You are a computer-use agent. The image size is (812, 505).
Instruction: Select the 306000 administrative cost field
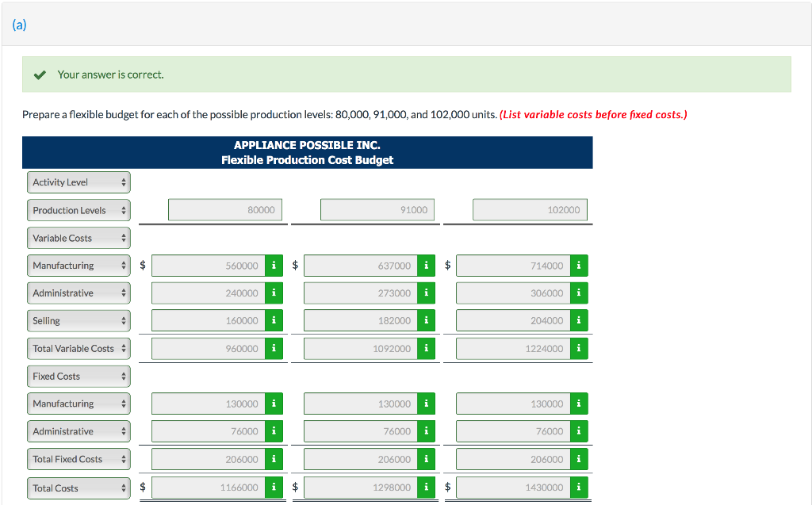[x=513, y=293]
